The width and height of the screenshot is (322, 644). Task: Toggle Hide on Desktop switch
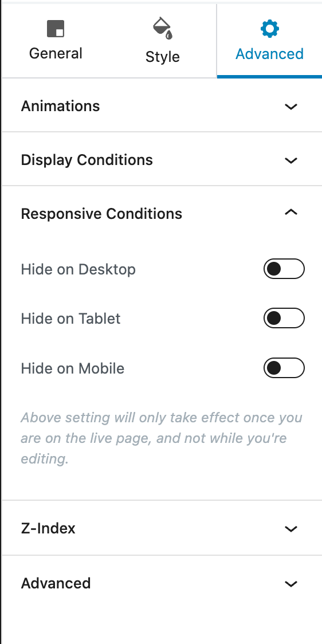(284, 269)
